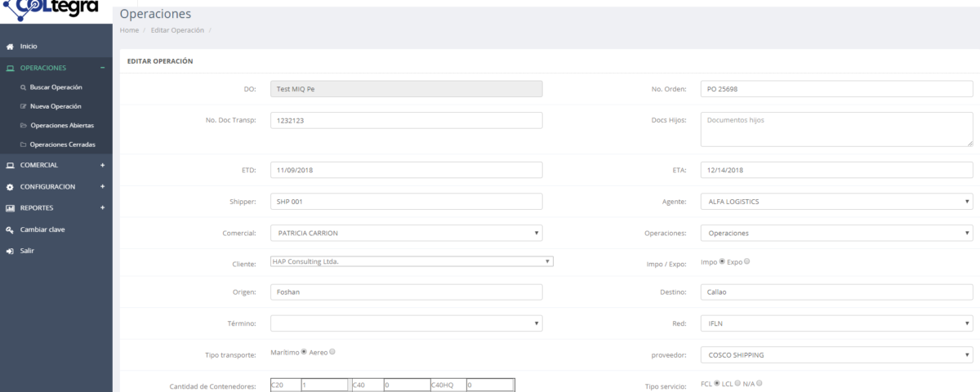This screenshot has height=392, width=980.
Task: Click the C40HQ container quantity field
Action: [489, 385]
